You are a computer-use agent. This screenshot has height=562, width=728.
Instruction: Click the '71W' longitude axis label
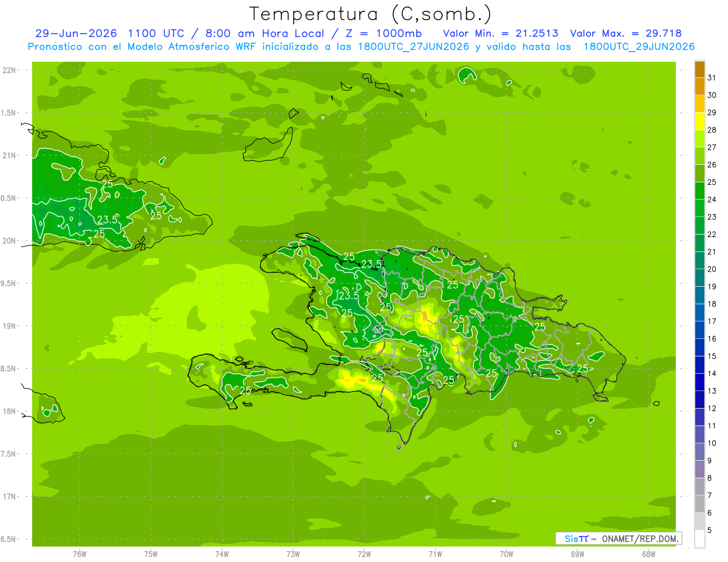[435, 554]
